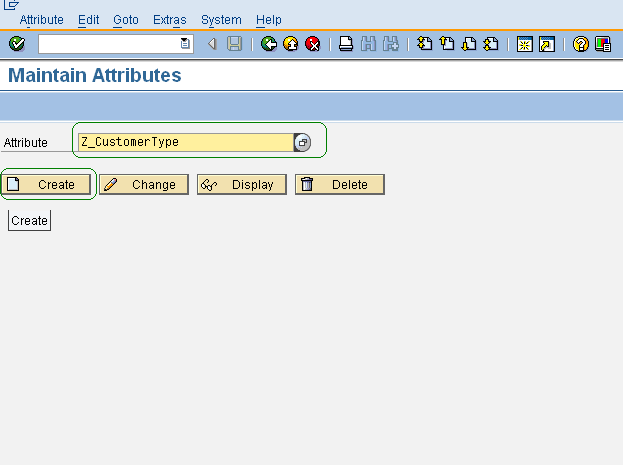This screenshot has height=465, width=623.
Task: Click the Find binoculars icon
Action: [x=368, y=44]
